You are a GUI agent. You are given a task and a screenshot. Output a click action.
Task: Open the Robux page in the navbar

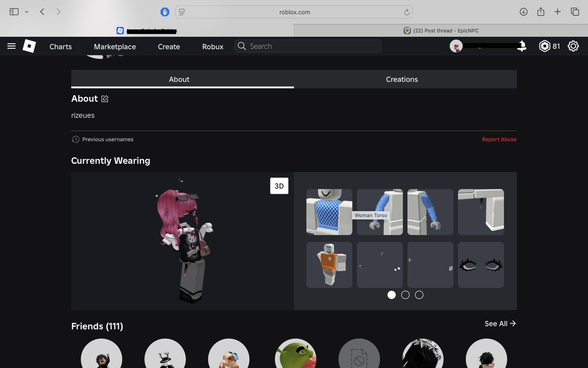point(213,46)
